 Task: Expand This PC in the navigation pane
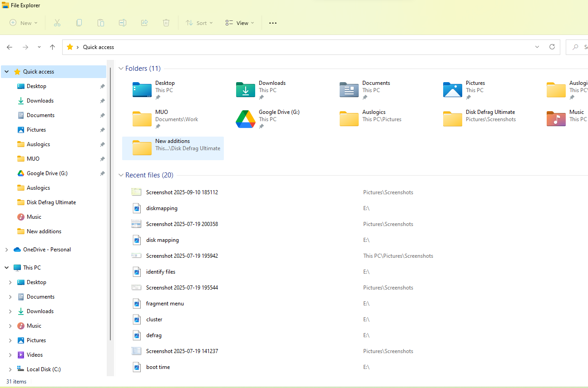[6, 267]
